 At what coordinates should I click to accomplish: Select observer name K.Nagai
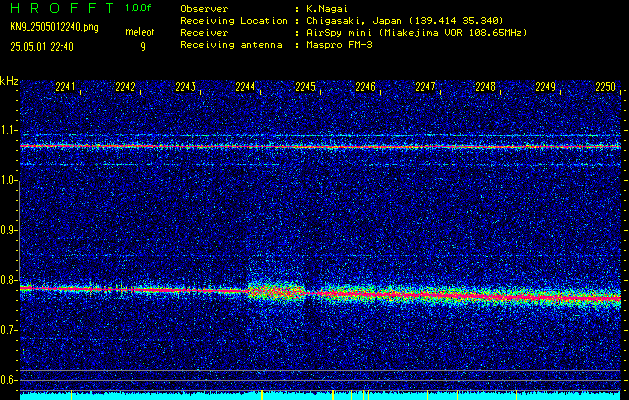(327, 8)
